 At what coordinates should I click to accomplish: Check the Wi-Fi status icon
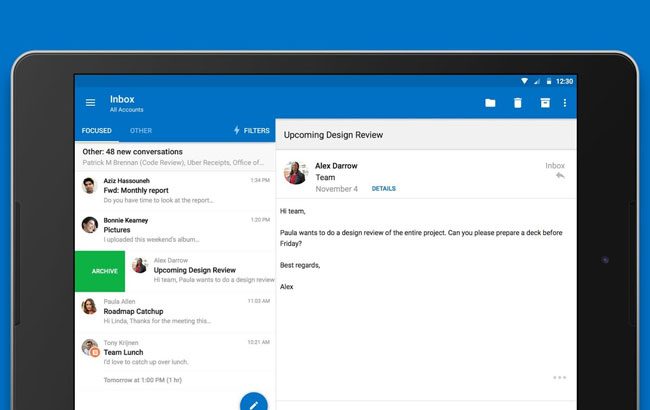(x=524, y=81)
